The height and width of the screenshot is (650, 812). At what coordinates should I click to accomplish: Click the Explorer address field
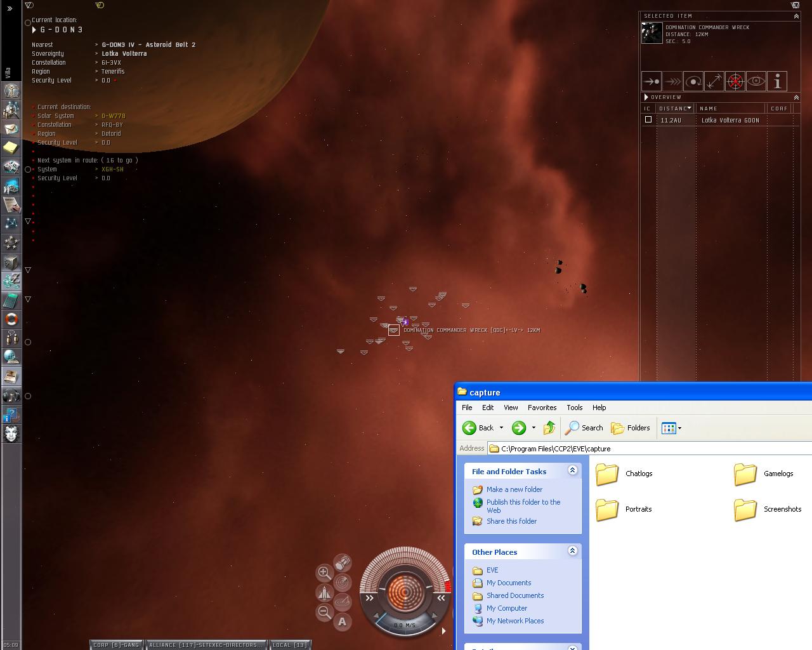(x=650, y=448)
